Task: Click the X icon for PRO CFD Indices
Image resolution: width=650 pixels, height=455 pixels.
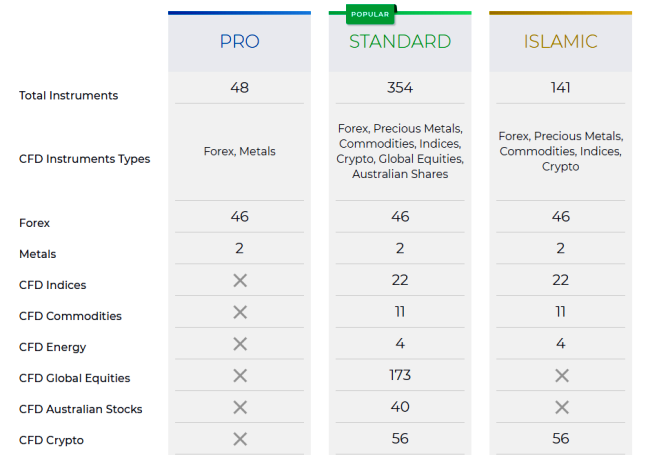Action: point(240,281)
